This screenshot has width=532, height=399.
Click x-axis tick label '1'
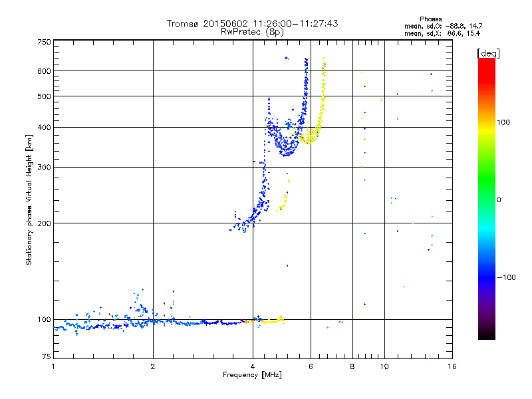point(53,366)
